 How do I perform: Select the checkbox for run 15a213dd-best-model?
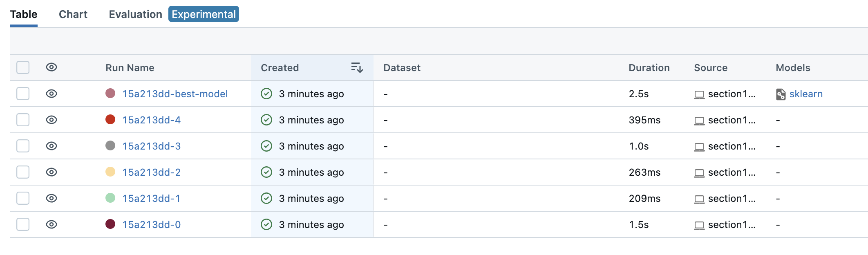(x=23, y=94)
